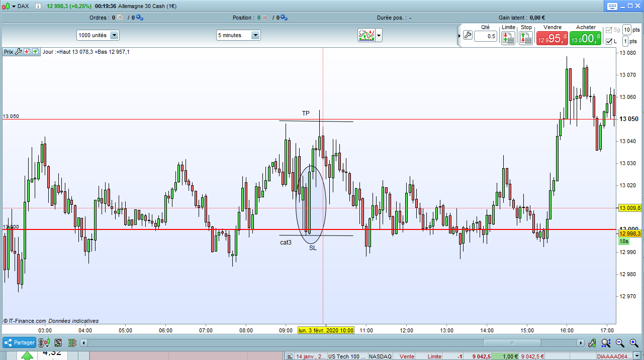The height and width of the screenshot is (360, 644).
Task: Open the 5 minutes timeframe dropdown
Action: pos(238,35)
